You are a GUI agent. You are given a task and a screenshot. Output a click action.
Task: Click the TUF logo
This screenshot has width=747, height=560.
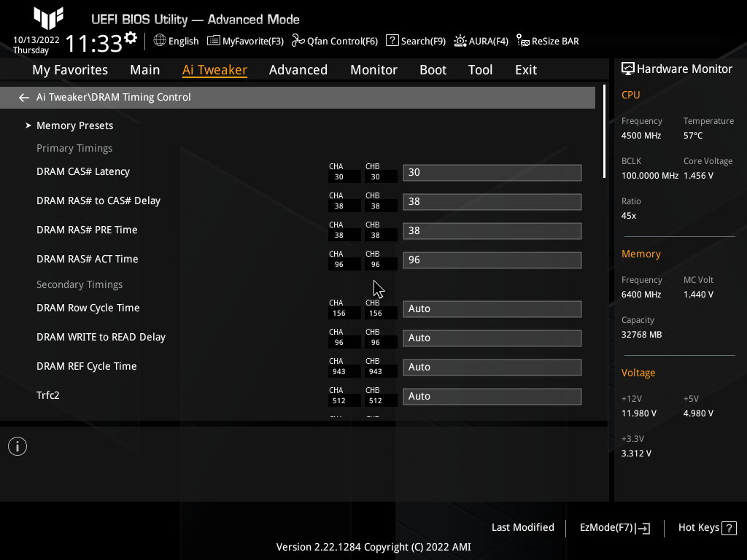click(48, 17)
